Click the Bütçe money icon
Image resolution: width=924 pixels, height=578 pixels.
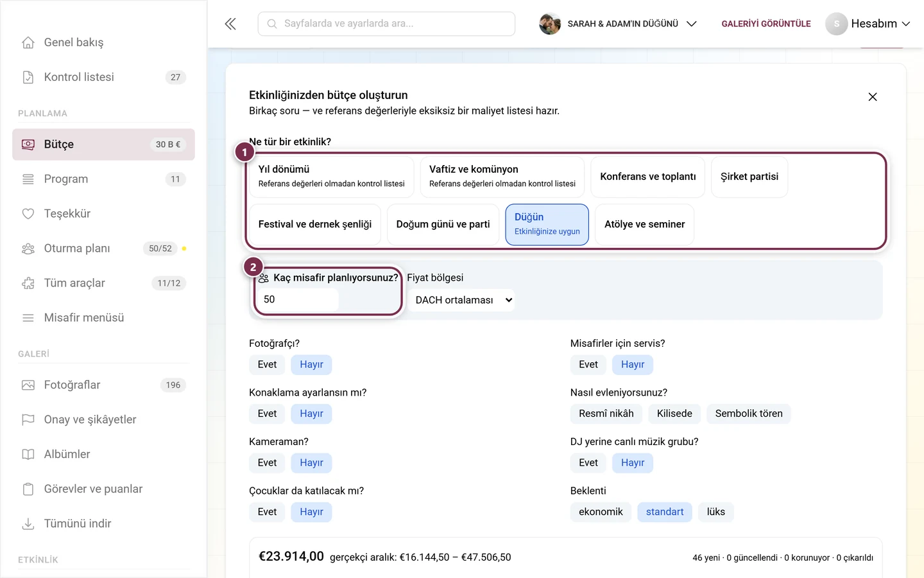click(x=28, y=144)
